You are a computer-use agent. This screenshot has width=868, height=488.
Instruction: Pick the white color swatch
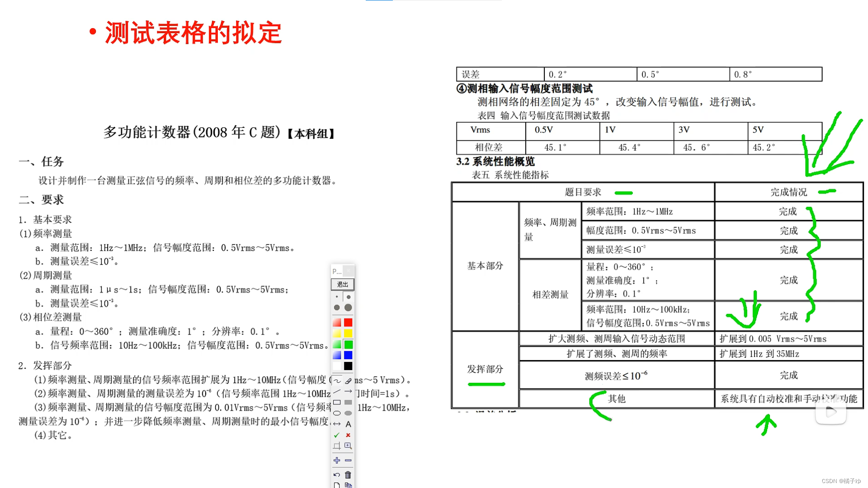(x=337, y=366)
